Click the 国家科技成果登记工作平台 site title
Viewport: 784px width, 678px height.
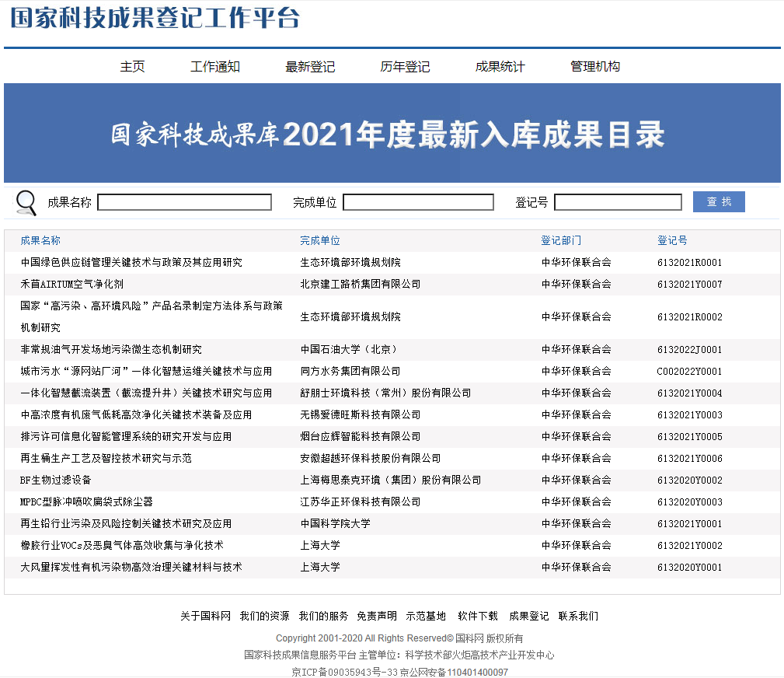click(155, 19)
